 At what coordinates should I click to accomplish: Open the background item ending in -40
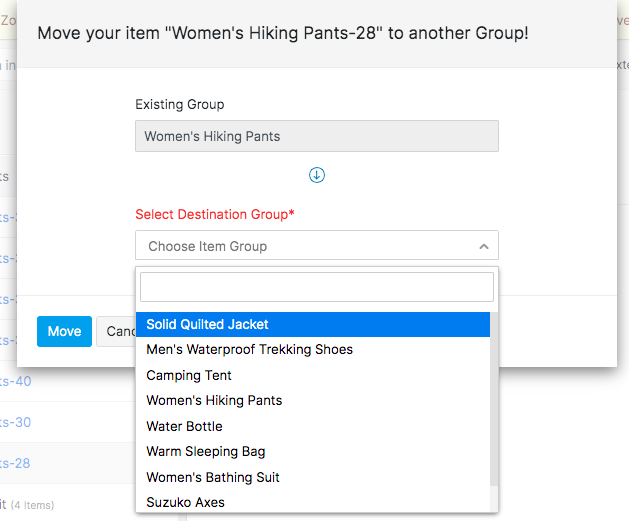(x=20, y=381)
